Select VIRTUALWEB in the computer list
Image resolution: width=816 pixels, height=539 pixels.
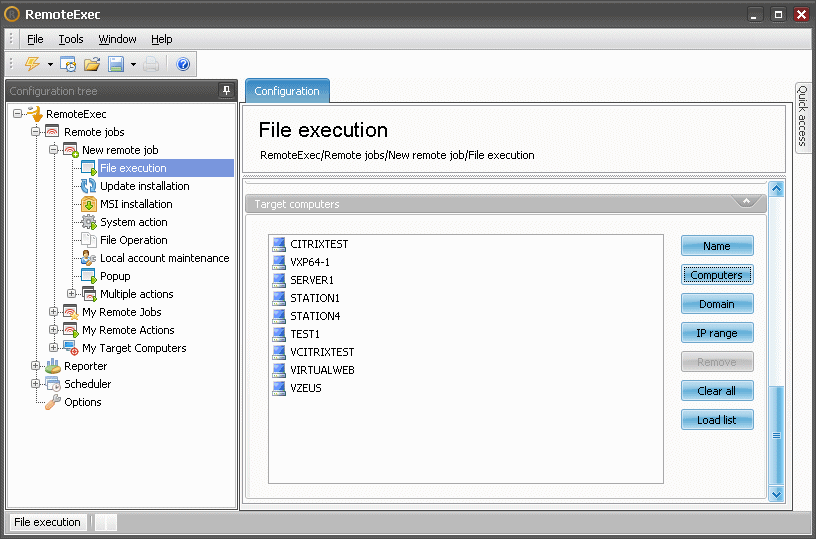pyautogui.click(x=322, y=370)
